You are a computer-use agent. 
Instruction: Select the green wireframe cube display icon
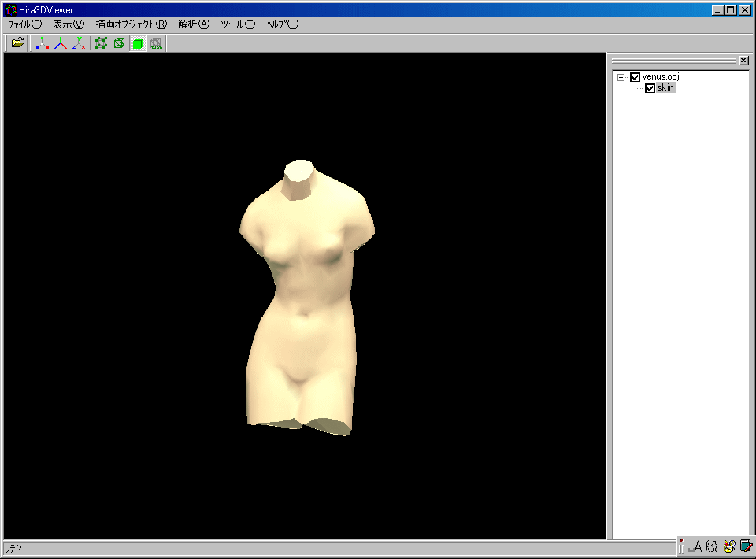[120, 43]
